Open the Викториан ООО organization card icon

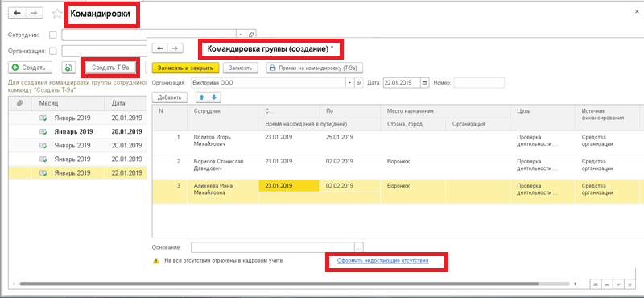[x=359, y=83]
